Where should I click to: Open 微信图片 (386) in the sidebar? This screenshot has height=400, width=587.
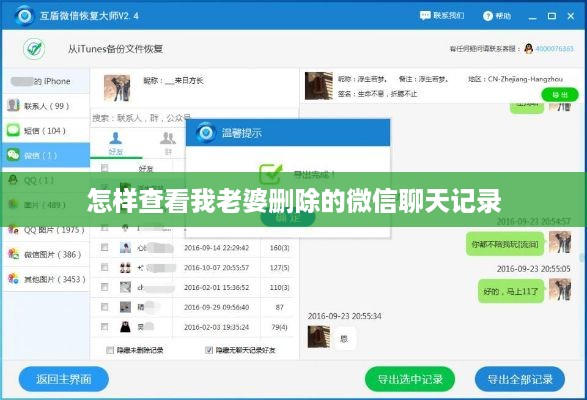[46, 254]
